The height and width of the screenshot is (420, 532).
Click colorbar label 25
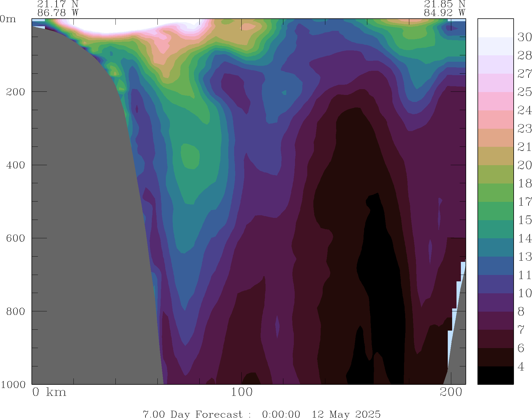point(525,92)
